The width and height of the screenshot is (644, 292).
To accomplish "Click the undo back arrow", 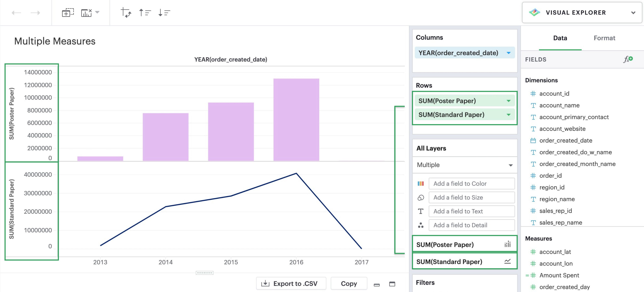I will (16, 13).
